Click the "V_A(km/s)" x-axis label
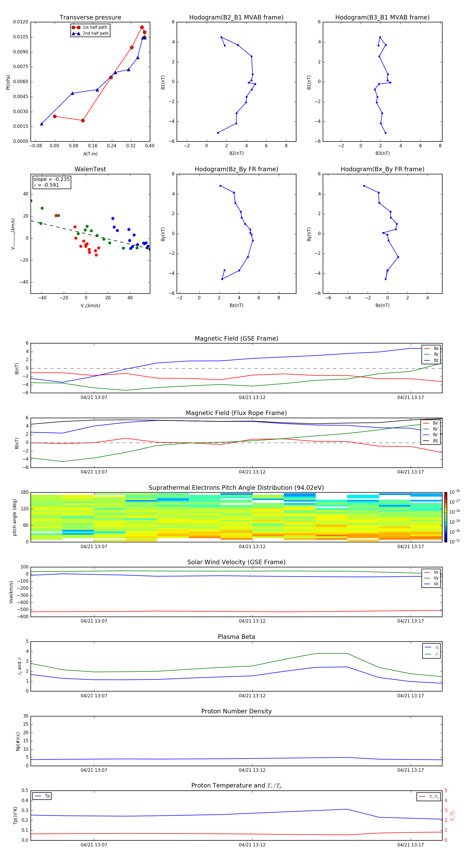Viewport: 473px width, 868px height. (90, 306)
